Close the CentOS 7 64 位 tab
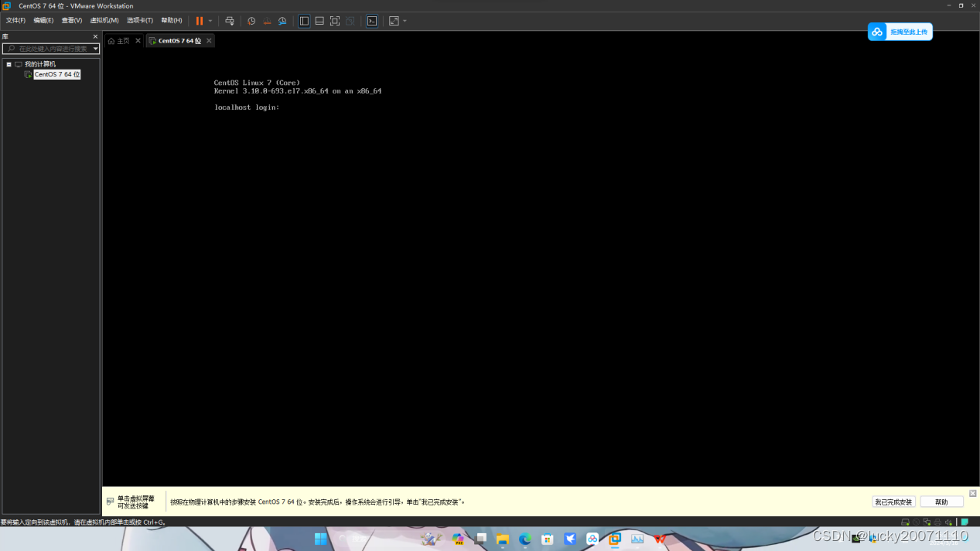 coord(209,41)
